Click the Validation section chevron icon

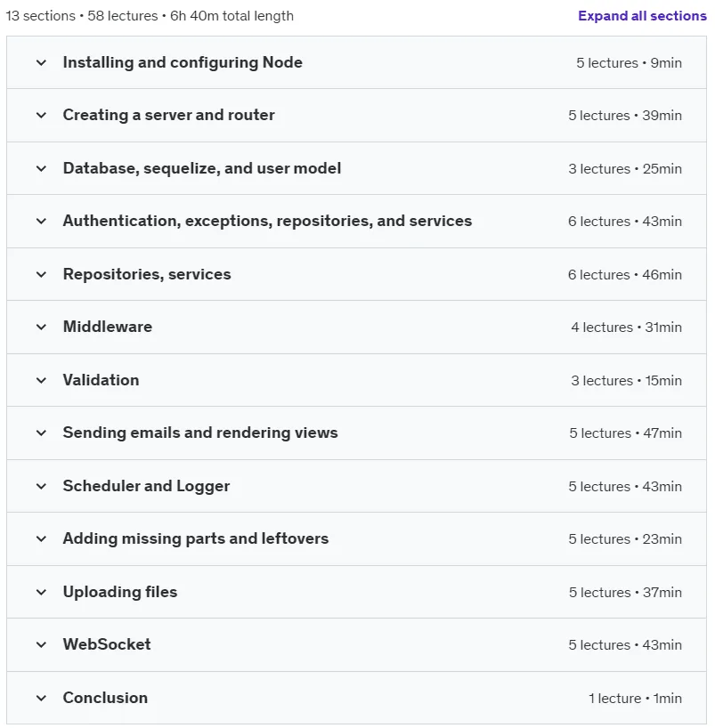pyautogui.click(x=41, y=380)
